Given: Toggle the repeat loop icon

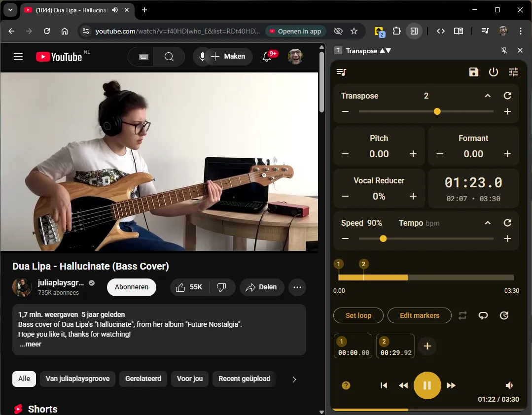Looking at the screenshot, I should [x=462, y=315].
